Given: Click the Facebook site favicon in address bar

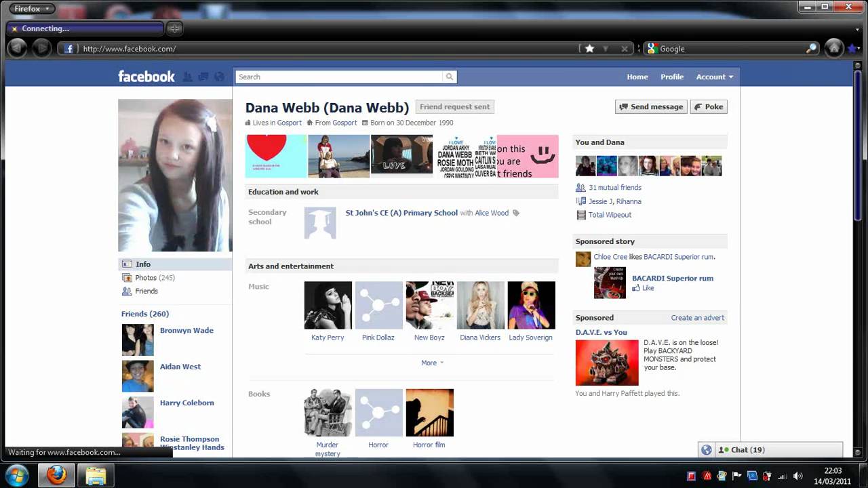Looking at the screenshot, I should pos(68,49).
